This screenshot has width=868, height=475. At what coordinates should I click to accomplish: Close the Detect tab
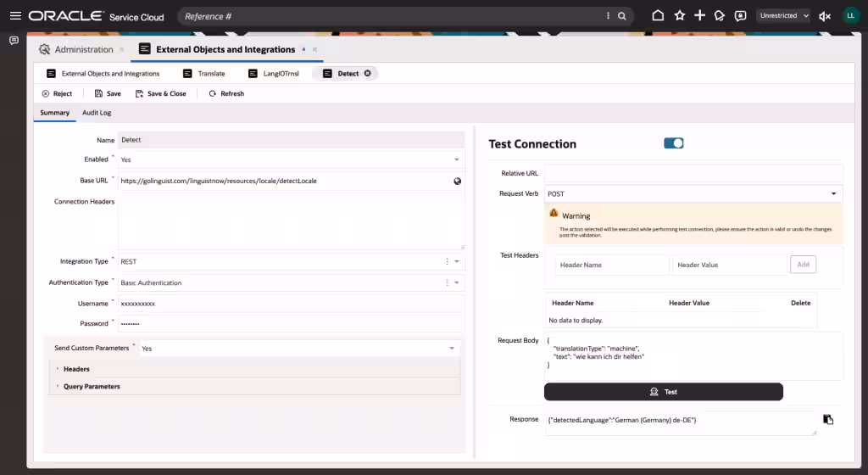click(367, 74)
